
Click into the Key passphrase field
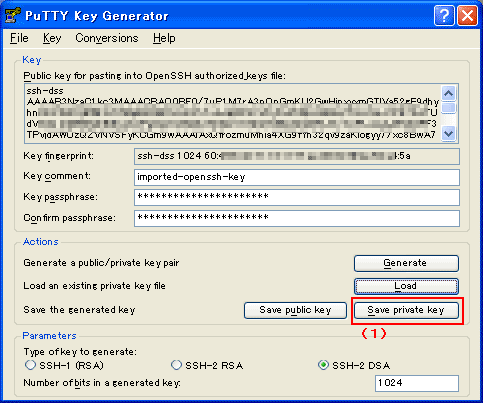[x=297, y=197]
